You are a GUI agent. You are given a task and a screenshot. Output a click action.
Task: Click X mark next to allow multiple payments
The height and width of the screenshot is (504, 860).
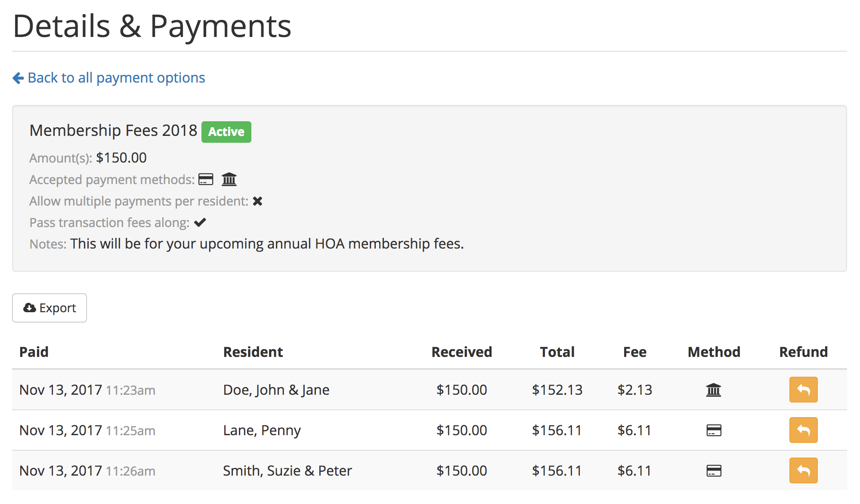pyautogui.click(x=257, y=201)
